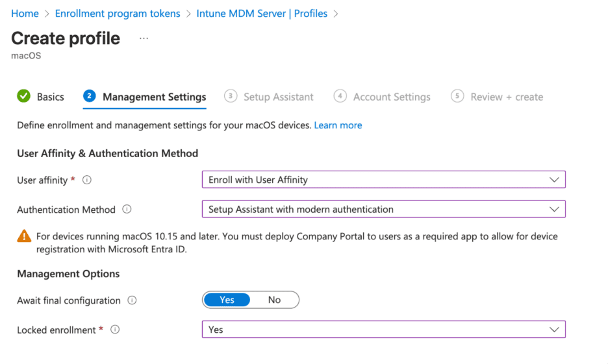Switch to the Account Settings tab
Screen dimensions: 608x364
point(391,97)
